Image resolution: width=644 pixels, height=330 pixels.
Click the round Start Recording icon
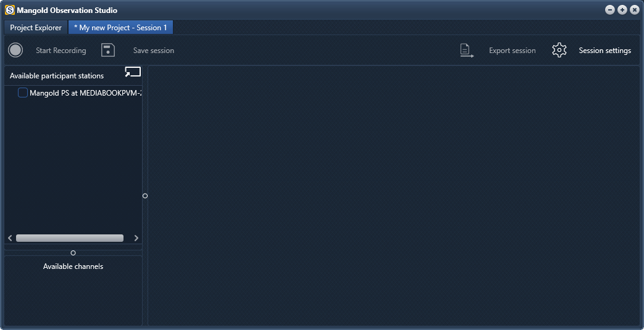(15, 51)
